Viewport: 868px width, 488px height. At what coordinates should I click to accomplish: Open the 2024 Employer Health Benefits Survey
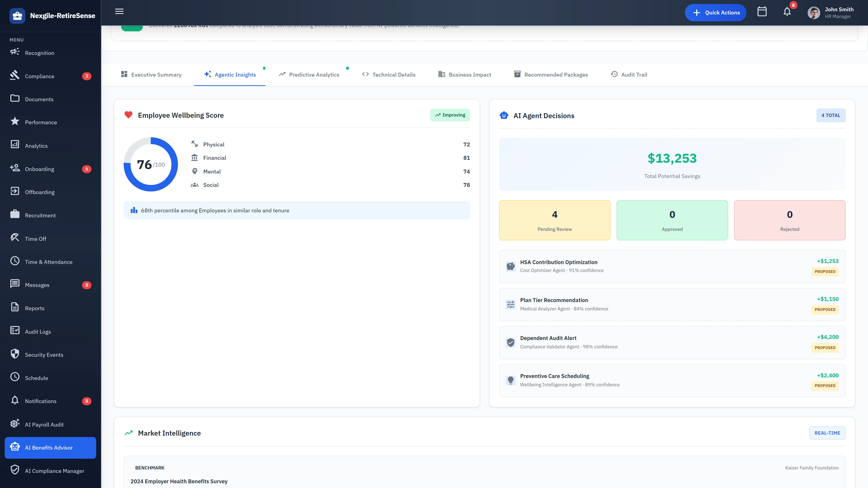[x=179, y=481]
